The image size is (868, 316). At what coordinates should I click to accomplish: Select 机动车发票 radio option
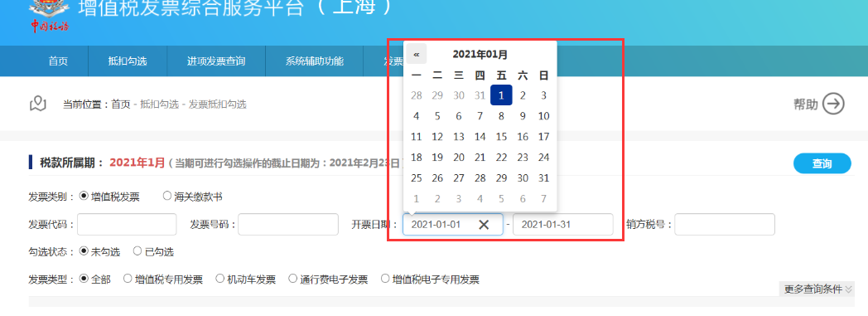[x=219, y=279]
